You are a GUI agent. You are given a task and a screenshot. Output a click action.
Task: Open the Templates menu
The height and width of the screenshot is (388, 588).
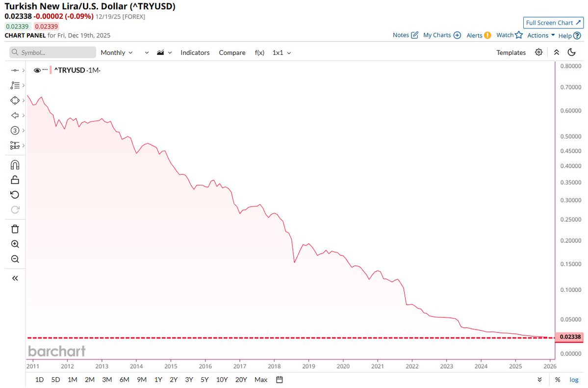click(x=511, y=53)
